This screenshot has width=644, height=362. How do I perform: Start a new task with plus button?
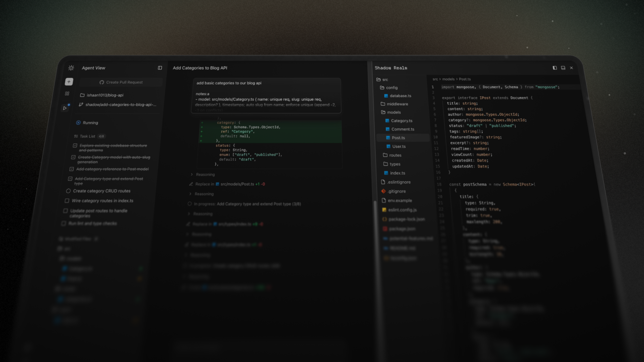(69, 82)
